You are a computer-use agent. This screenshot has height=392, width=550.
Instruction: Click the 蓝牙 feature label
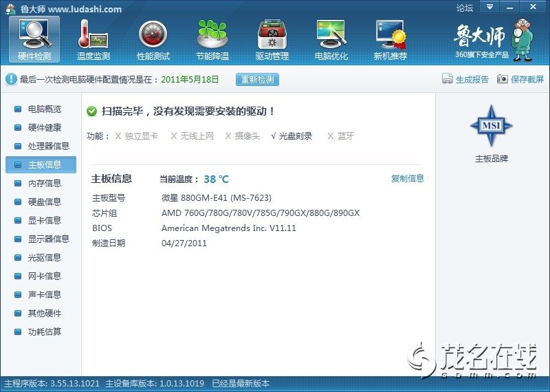click(346, 135)
